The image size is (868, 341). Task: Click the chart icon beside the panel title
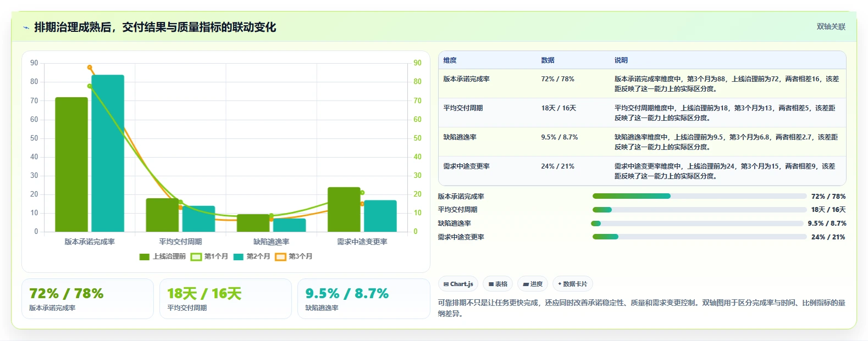pos(26,27)
